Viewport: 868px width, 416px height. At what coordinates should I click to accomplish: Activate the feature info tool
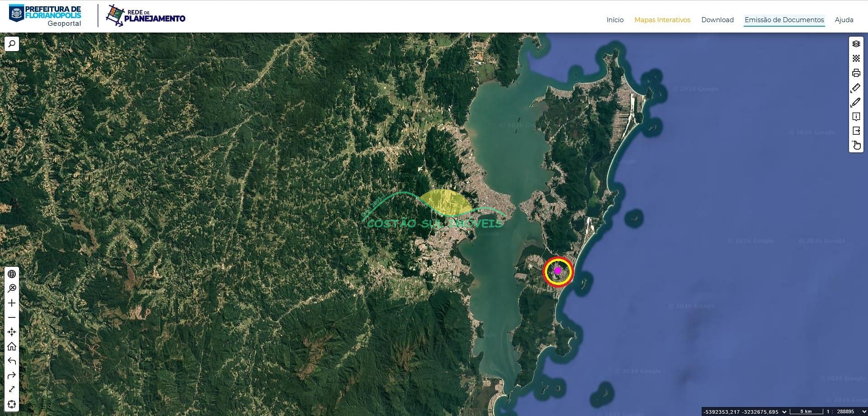856,117
